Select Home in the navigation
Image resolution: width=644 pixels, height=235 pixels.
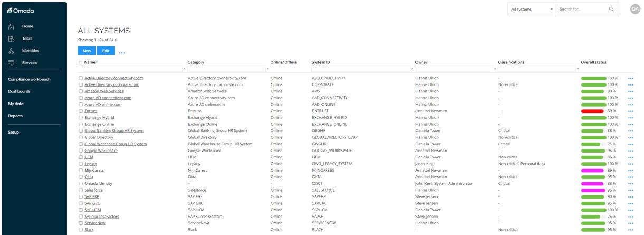point(27,26)
